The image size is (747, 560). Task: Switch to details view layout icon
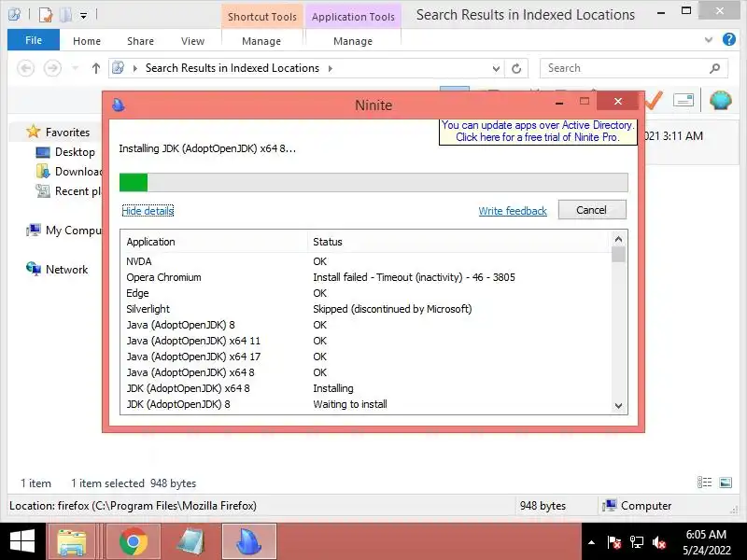click(704, 483)
